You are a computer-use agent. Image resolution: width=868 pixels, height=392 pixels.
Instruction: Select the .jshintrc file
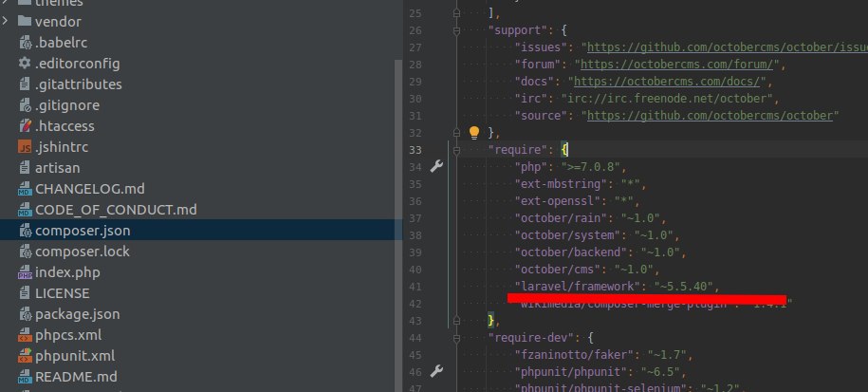point(62,147)
